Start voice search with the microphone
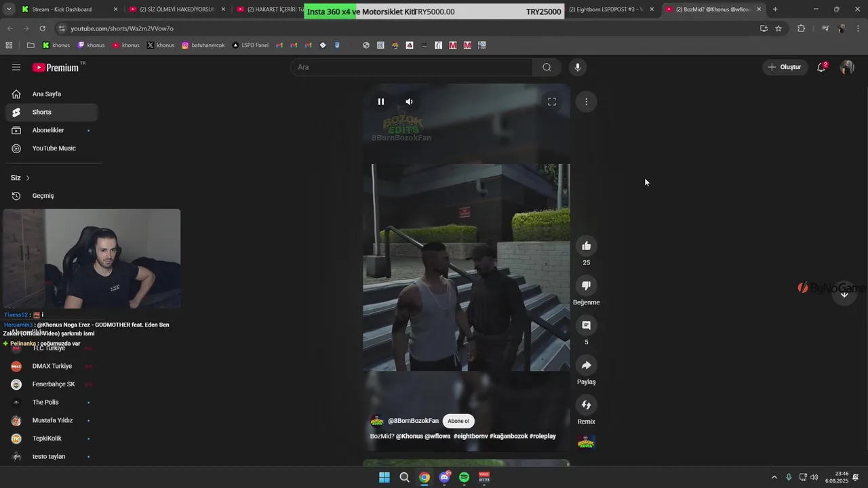Image resolution: width=868 pixels, height=488 pixels. [578, 67]
